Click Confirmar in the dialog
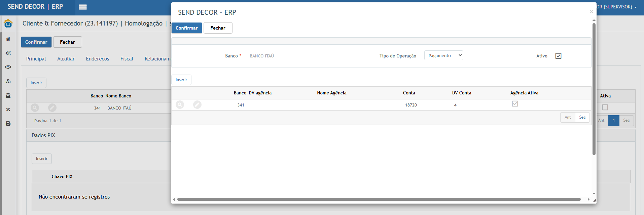The height and width of the screenshot is (215, 644). click(187, 28)
